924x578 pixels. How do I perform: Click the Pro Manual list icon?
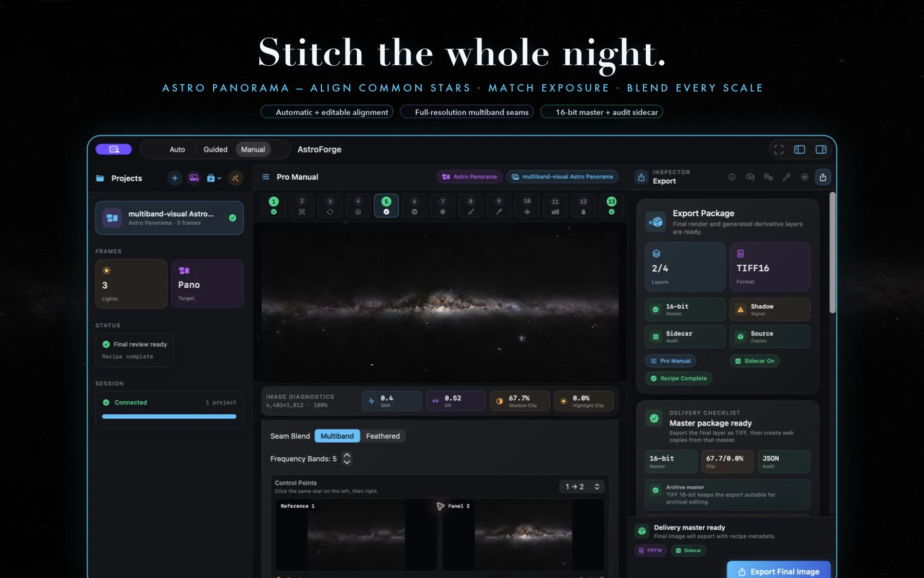pos(266,177)
